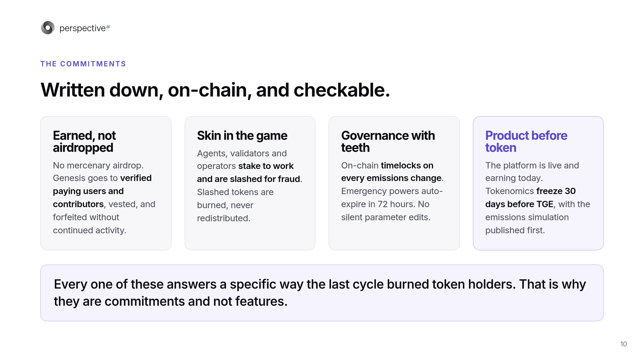
Task: Click the perspective ai wordmark
Action: click(x=85, y=28)
